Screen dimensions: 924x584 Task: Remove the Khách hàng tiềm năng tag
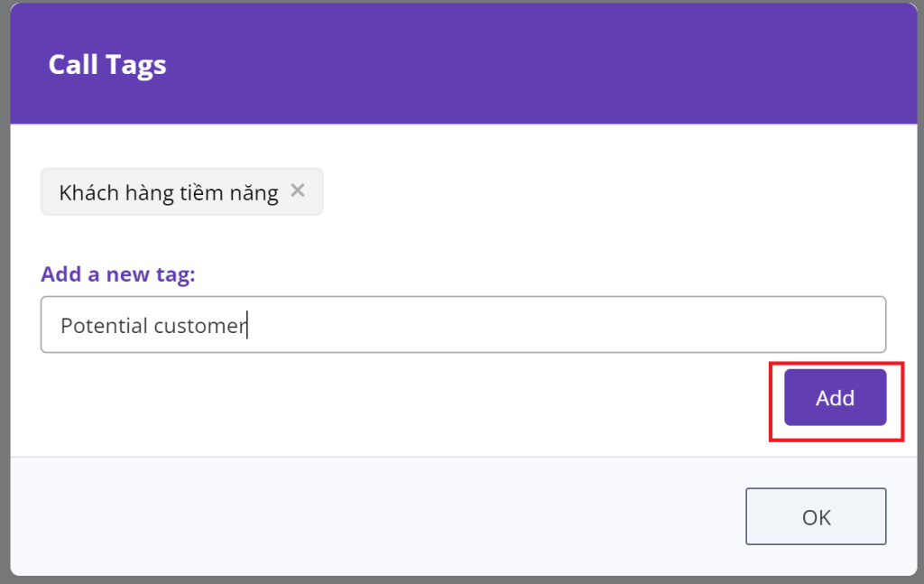[298, 190]
